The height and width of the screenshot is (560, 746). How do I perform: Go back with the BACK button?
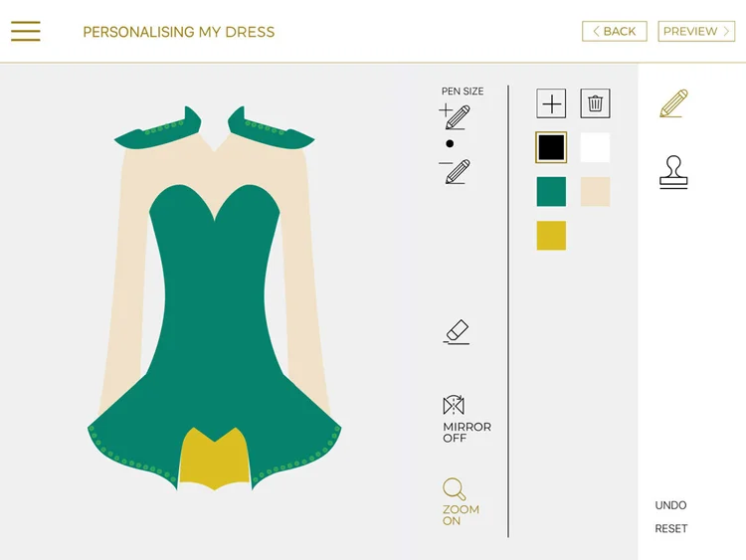(x=615, y=32)
